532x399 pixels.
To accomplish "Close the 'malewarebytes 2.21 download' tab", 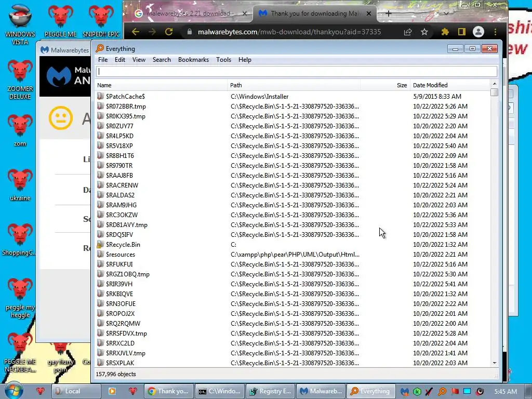I will [x=245, y=14].
